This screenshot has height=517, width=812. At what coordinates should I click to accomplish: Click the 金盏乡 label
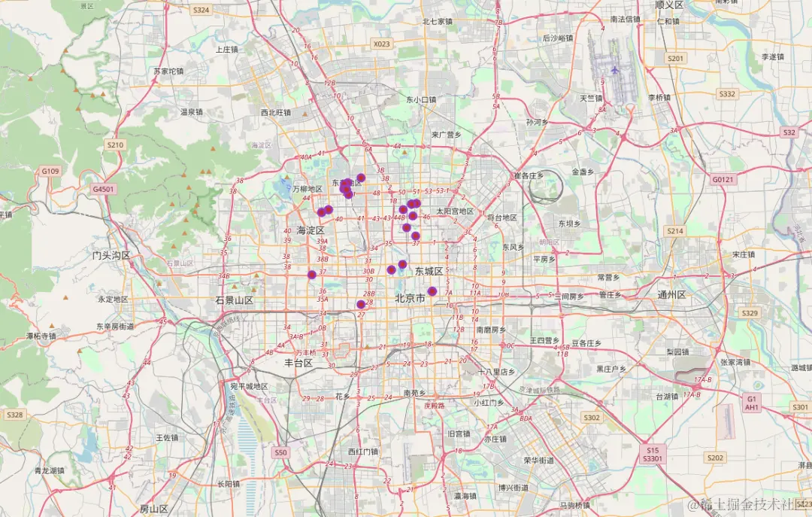point(583,172)
